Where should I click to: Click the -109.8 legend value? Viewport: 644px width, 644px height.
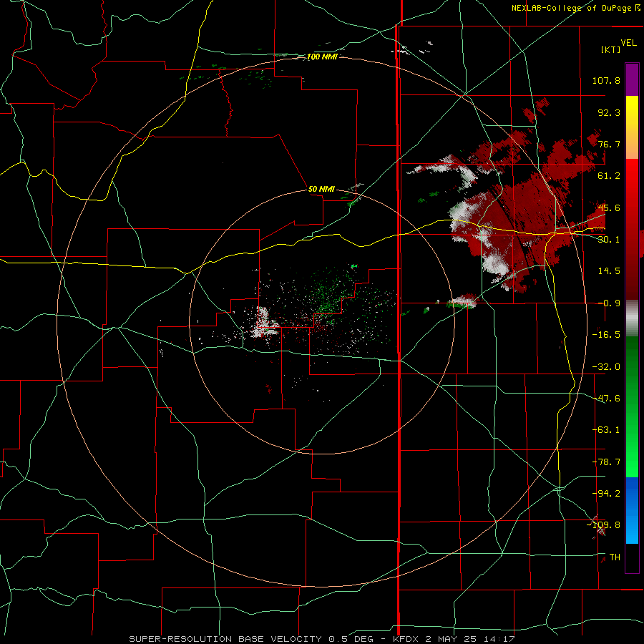point(604,525)
